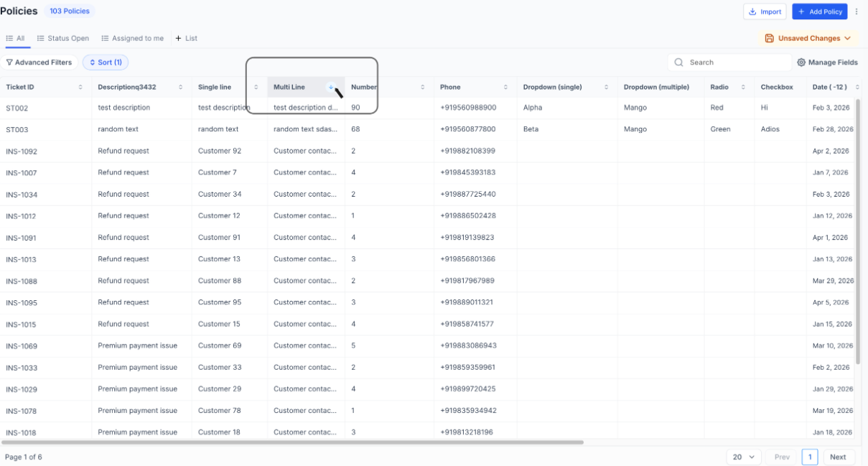Open Advanced Filters panel
Screen dimensions: 868x466
pyautogui.click(x=39, y=62)
